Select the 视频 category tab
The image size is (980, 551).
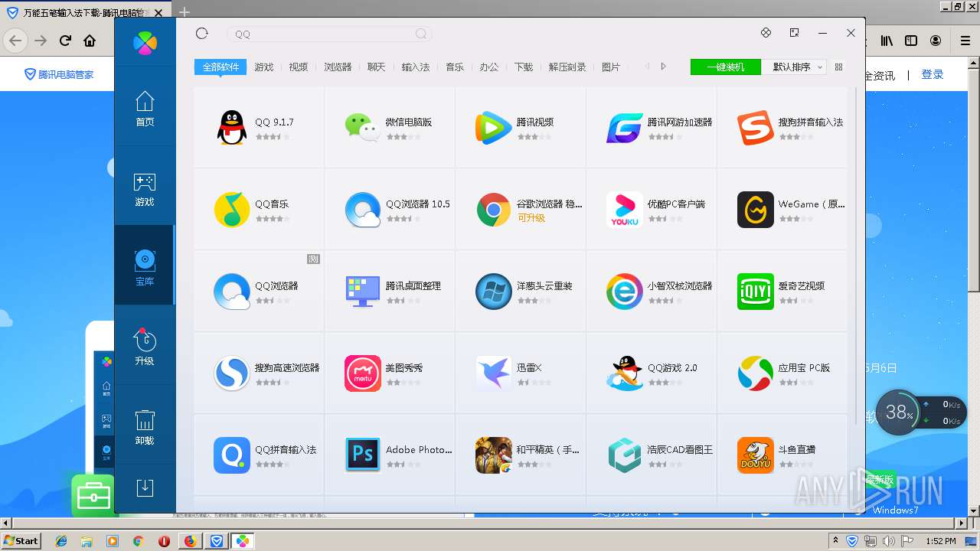[299, 67]
